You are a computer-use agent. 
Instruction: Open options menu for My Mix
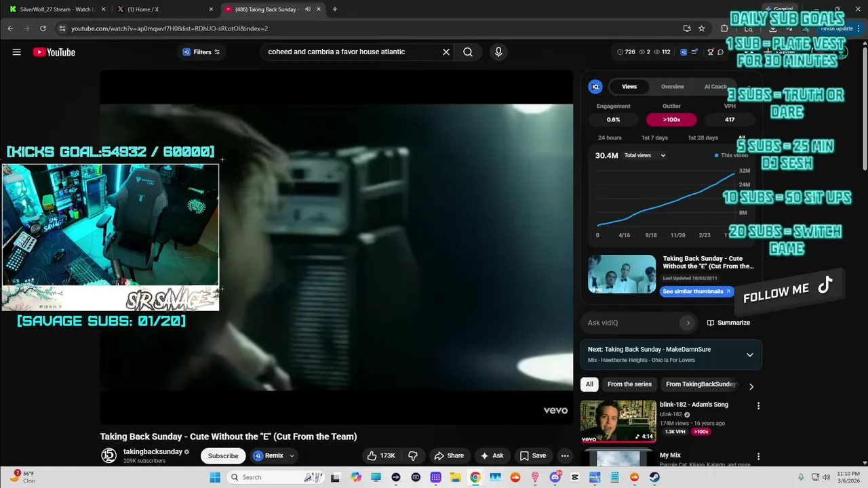click(758, 457)
